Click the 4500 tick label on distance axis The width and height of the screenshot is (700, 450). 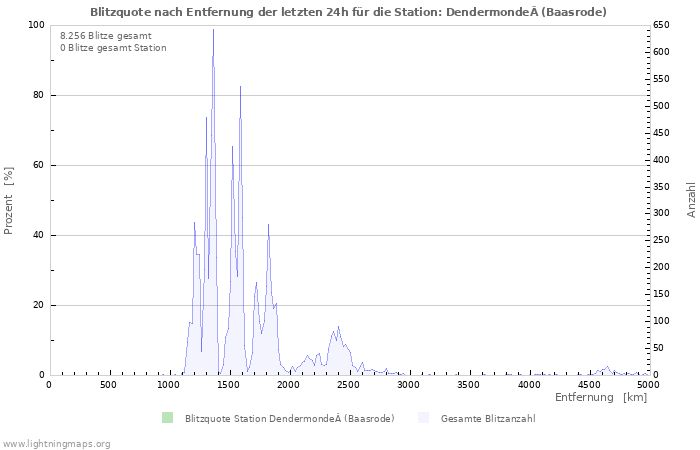pos(588,385)
